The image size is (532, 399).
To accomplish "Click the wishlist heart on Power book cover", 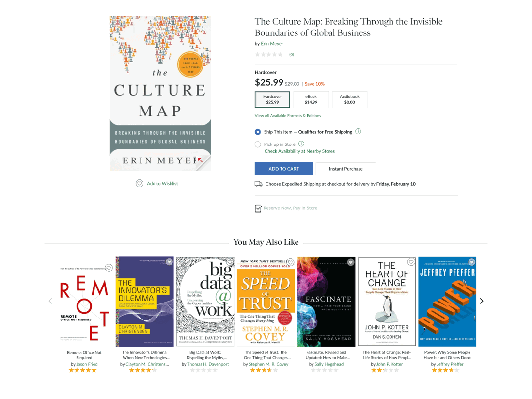I will click(x=471, y=262).
